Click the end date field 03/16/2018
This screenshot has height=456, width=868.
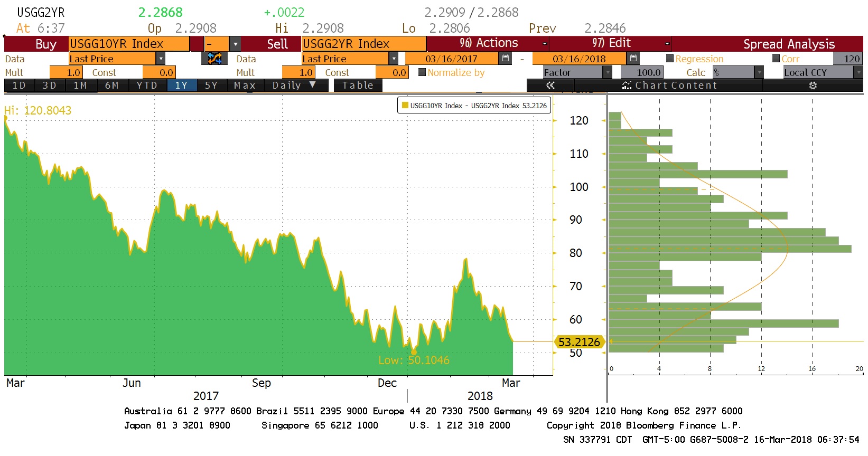tap(579, 59)
